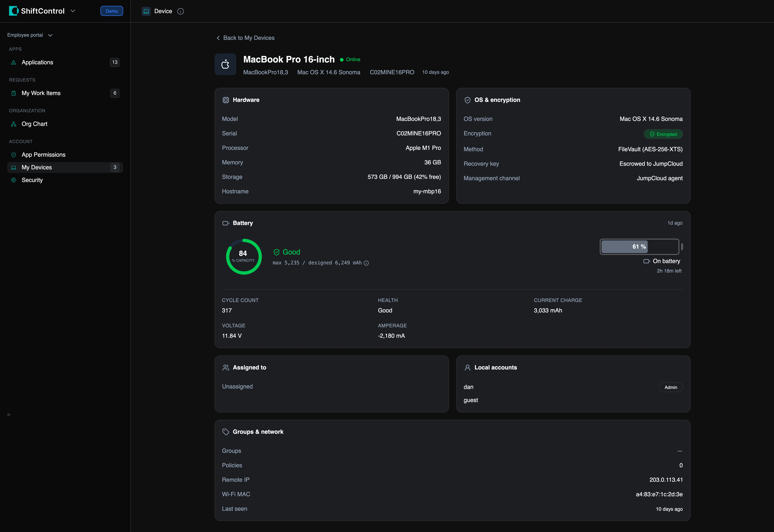Click the My Work Items clipboard icon
Viewport: 774px width, 532px height.
click(x=14, y=93)
